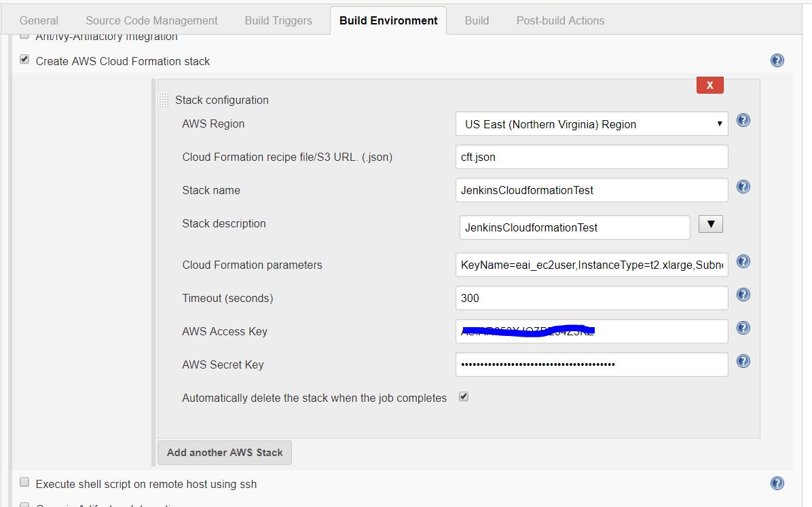This screenshot has height=507, width=812.
Task: Toggle automatically delete the stack checkbox
Action: pos(464,396)
